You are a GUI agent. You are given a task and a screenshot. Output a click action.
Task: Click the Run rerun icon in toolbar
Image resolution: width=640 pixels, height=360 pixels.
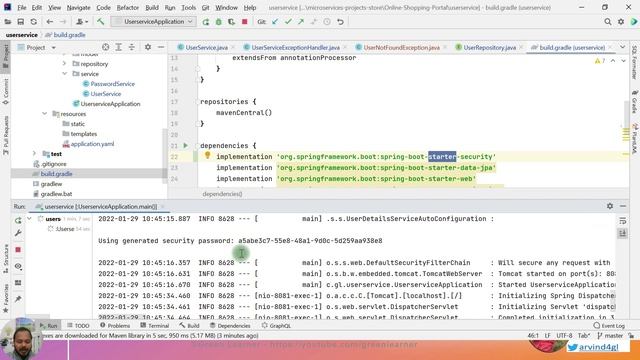click(x=205, y=22)
